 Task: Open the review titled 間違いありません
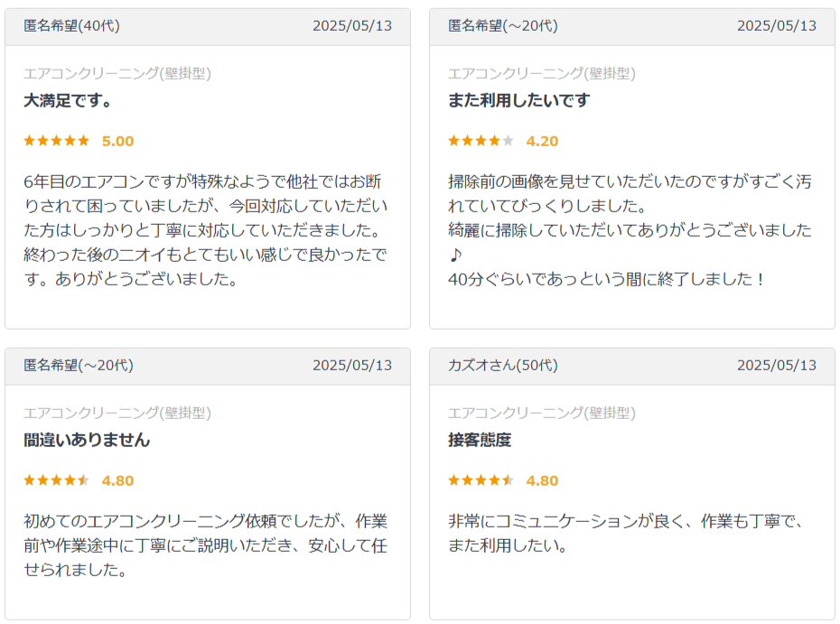(87, 441)
